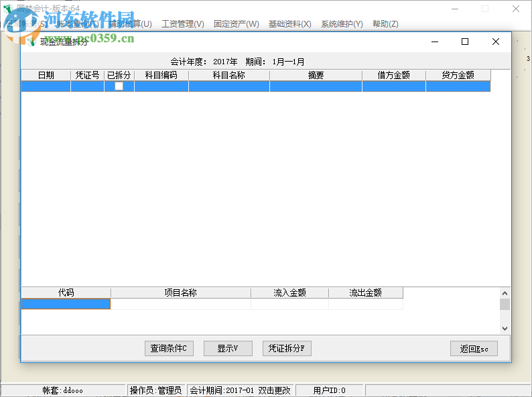Click the selected row's 摘要 cell
The width and height of the screenshot is (532, 397).
pyautogui.click(x=316, y=86)
